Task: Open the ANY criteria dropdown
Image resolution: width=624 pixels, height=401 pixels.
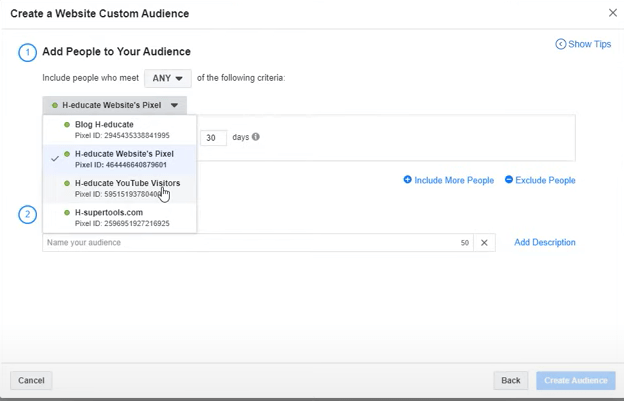Action: tap(166, 78)
